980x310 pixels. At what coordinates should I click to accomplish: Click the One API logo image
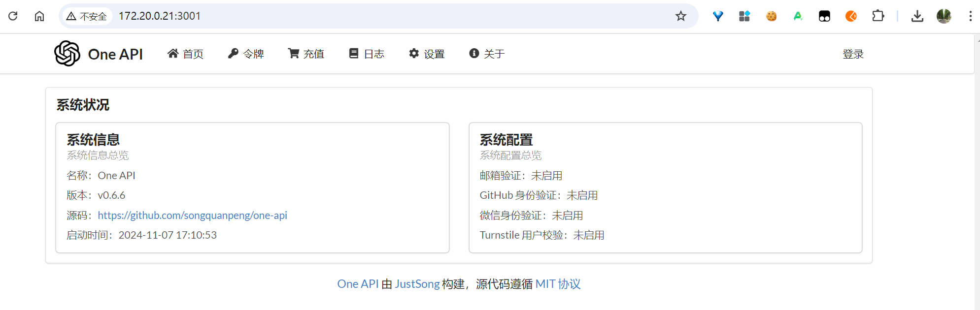(67, 53)
